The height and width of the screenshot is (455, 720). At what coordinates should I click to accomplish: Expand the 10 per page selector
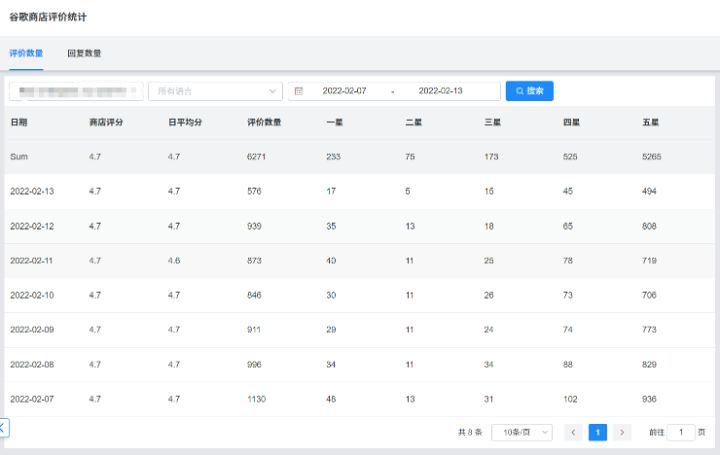point(522,432)
